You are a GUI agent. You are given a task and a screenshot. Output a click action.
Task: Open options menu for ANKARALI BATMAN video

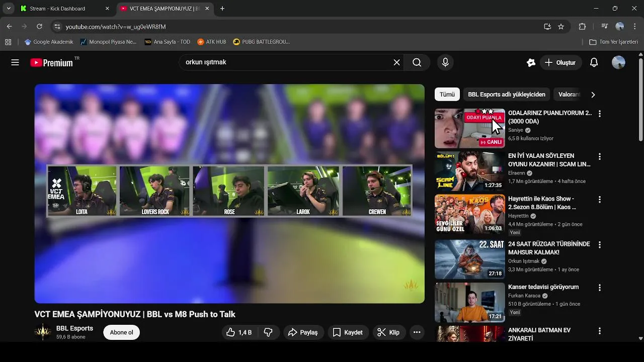pyautogui.click(x=599, y=331)
